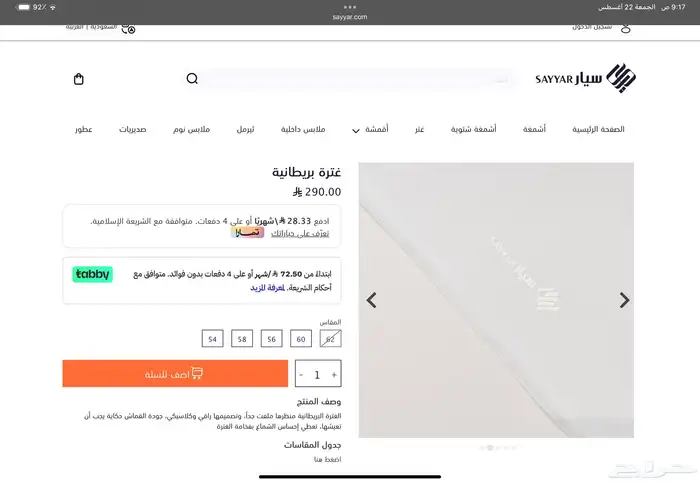Increase quantity with plus button
This screenshot has height=483, width=700.
pyautogui.click(x=334, y=375)
